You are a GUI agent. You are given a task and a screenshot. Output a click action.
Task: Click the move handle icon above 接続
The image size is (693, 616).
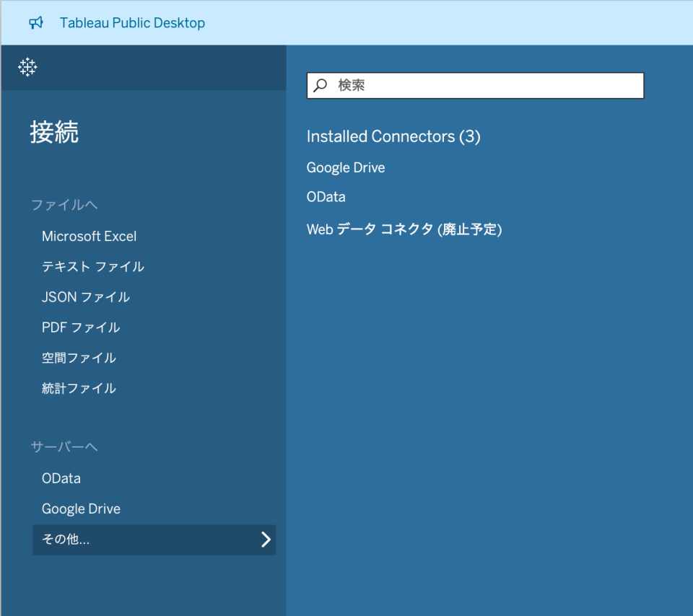27,67
